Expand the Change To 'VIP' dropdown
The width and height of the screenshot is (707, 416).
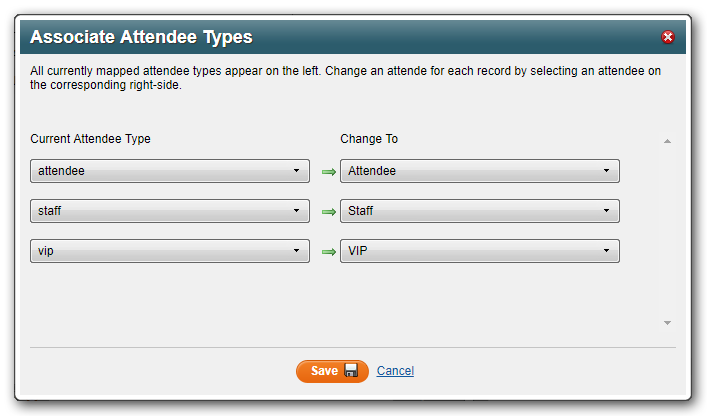click(479, 251)
